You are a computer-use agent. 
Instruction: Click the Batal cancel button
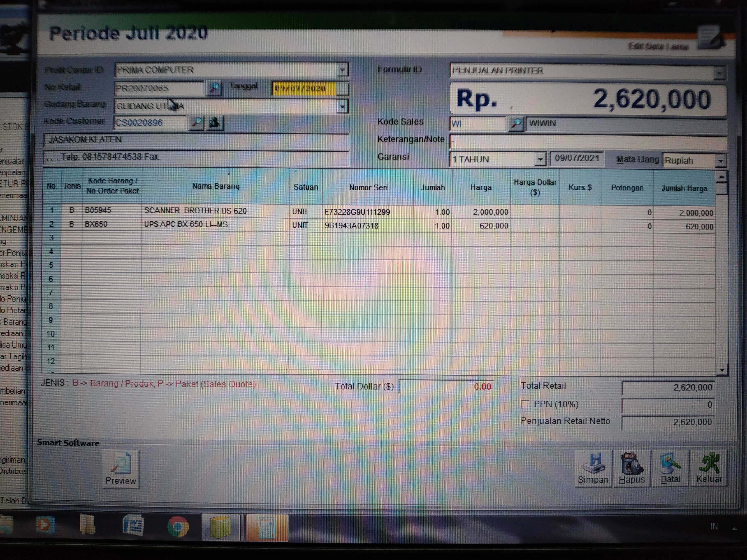coord(670,468)
